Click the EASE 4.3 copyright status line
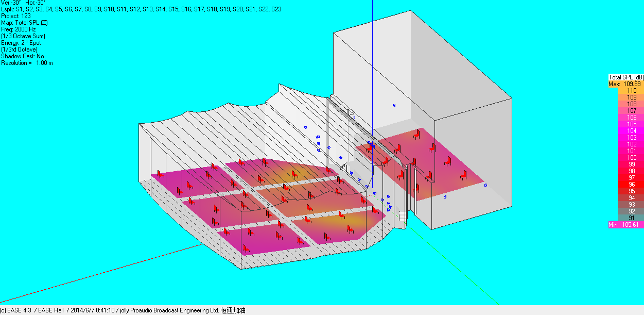 click(x=124, y=311)
